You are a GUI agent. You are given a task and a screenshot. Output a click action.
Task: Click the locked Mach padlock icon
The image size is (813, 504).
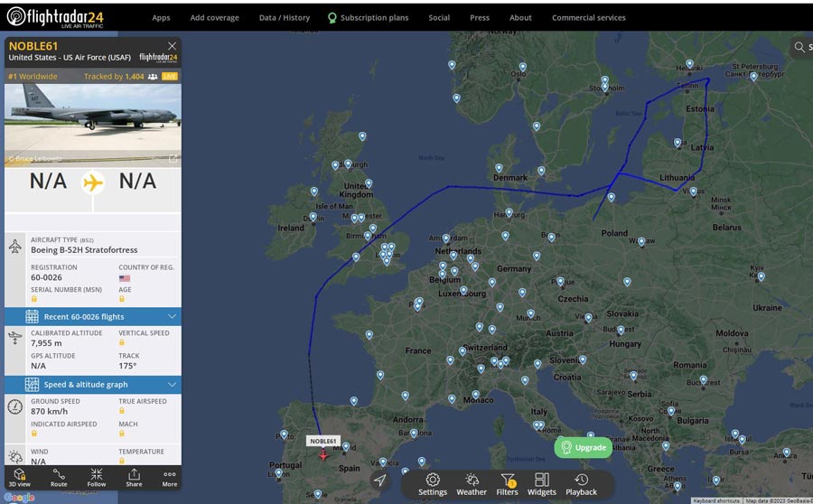pos(122,434)
